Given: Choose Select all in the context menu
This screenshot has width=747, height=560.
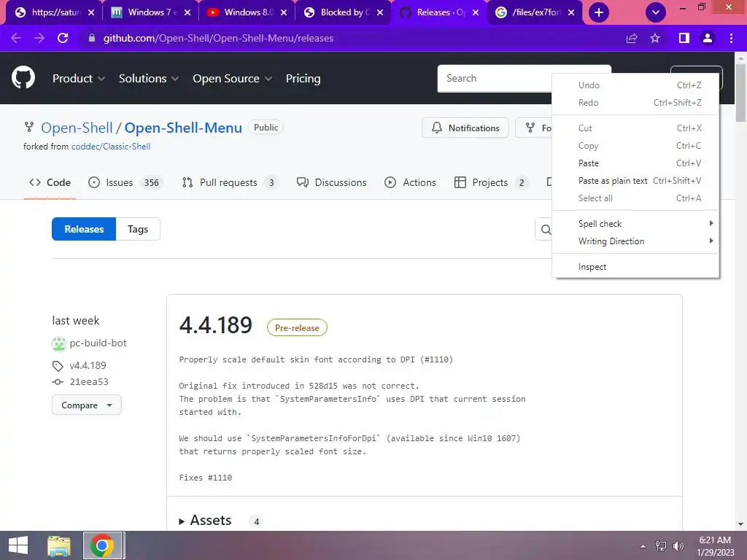Looking at the screenshot, I should tap(635, 198).
